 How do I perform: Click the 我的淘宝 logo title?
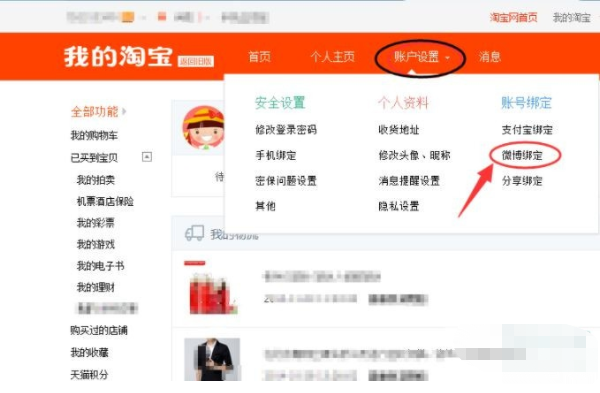point(118,57)
